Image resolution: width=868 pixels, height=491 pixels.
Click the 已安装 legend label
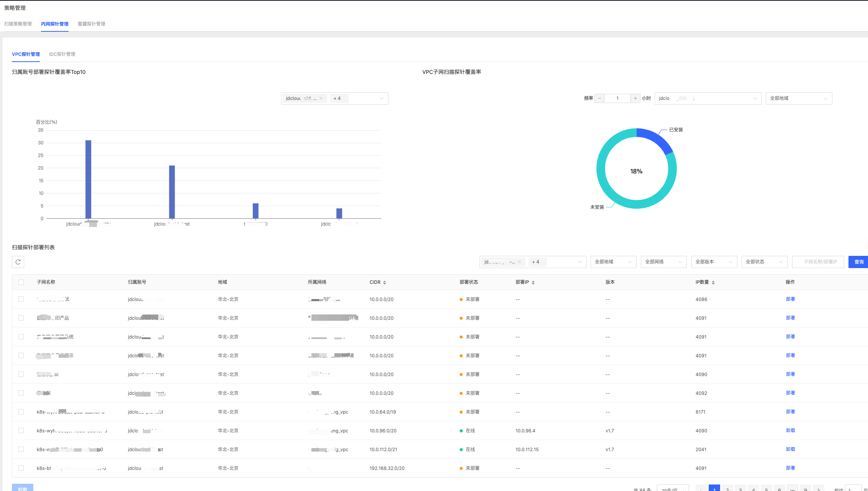coord(676,130)
